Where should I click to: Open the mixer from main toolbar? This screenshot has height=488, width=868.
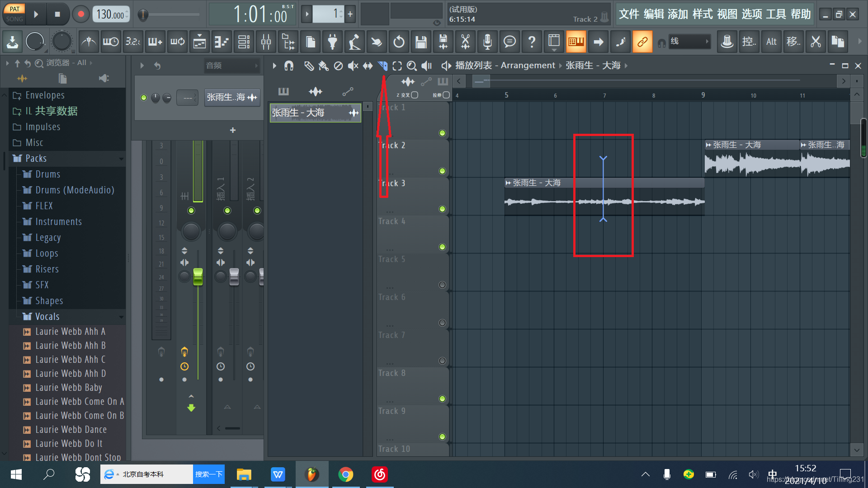coord(266,42)
